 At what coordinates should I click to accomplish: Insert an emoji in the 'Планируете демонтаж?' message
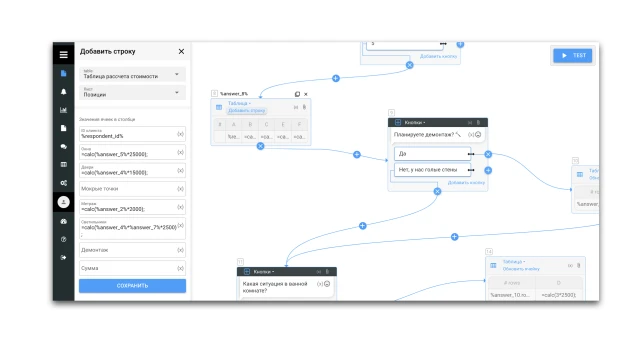[x=478, y=134]
